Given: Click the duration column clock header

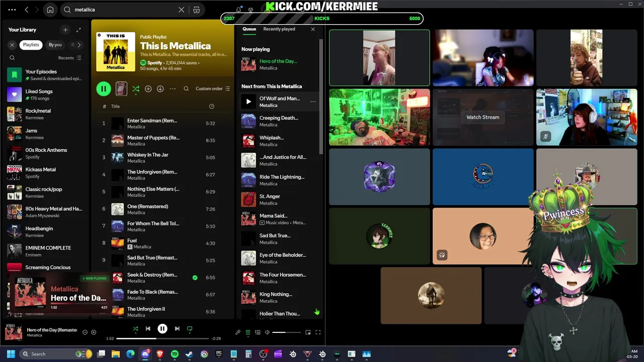Looking at the screenshot, I should click(x=211, y=107).
